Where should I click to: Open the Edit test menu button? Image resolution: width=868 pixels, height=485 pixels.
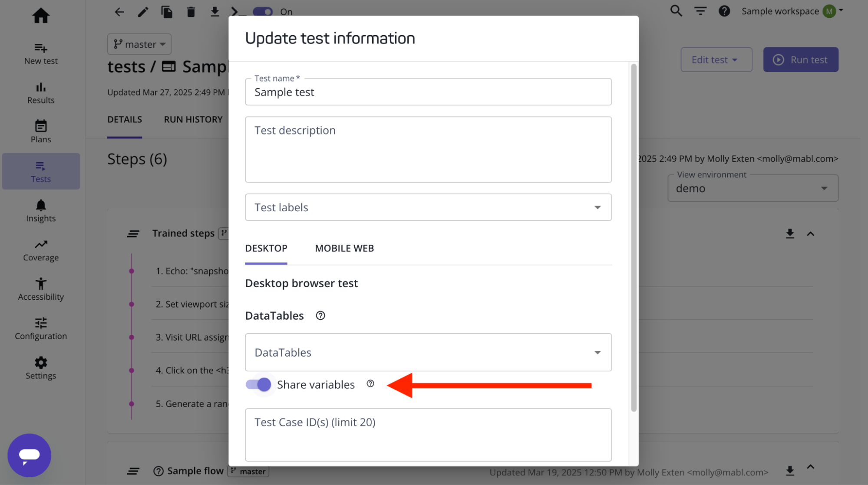(x=716, y=59)
